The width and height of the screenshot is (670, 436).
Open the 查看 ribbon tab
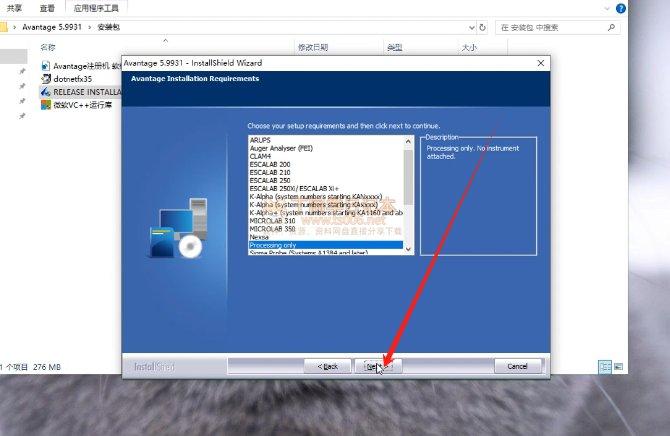pyautogui.click(x=47, y=8)
